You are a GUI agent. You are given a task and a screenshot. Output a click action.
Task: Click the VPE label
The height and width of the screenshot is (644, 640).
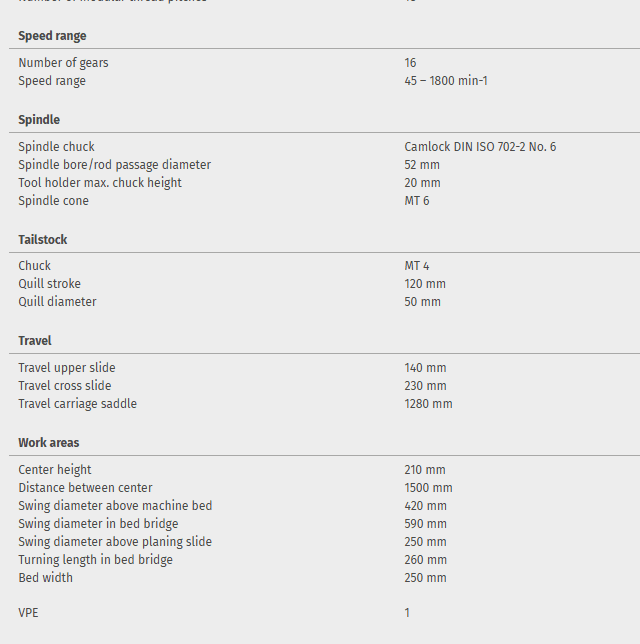click(28, 613)
